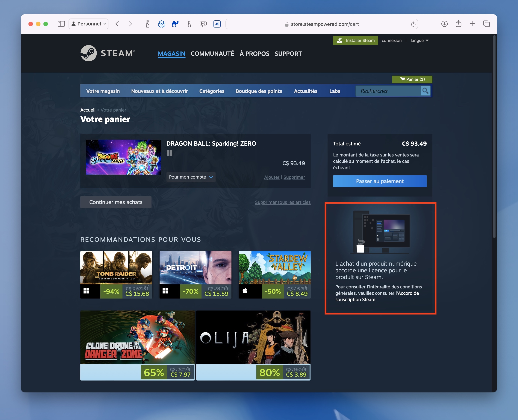
Task: Open the Pour mon compte dropdown
Action: point(191,177)
